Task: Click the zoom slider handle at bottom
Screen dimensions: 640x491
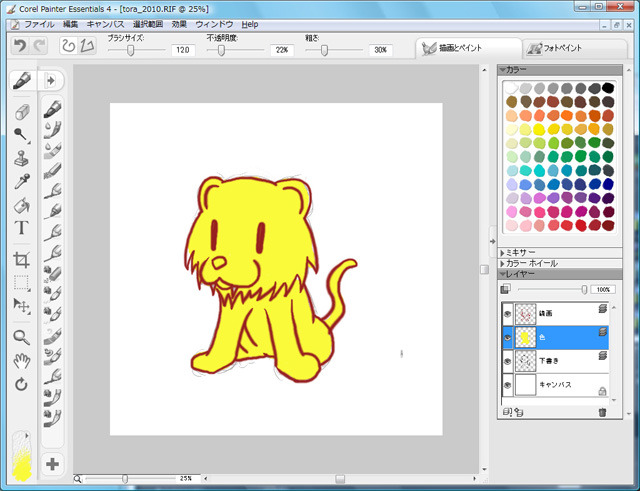Action: (x=125, y=479)
